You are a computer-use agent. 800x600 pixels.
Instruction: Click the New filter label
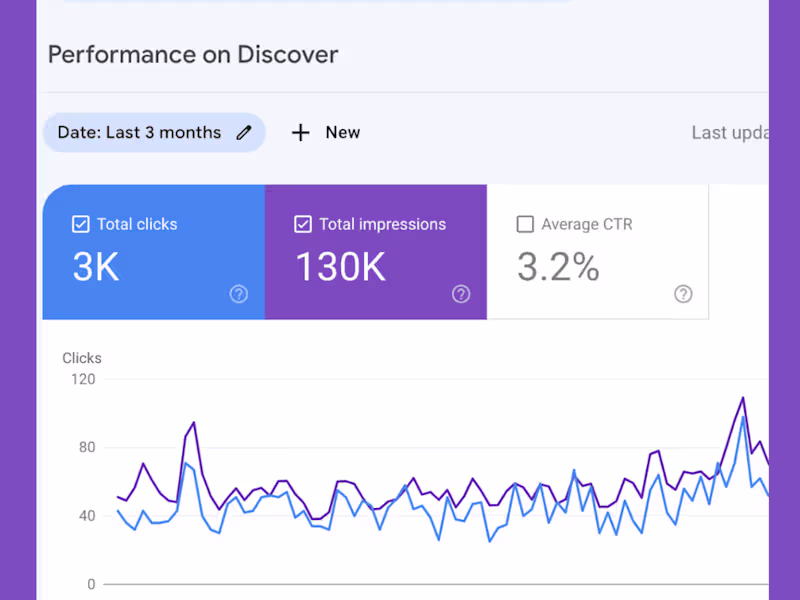[x=342, y=133]
